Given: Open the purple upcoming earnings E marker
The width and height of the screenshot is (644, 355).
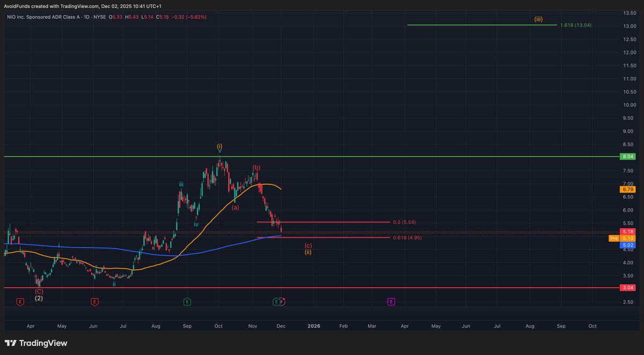Looking at the screenshot, I should tap(391, 302).
